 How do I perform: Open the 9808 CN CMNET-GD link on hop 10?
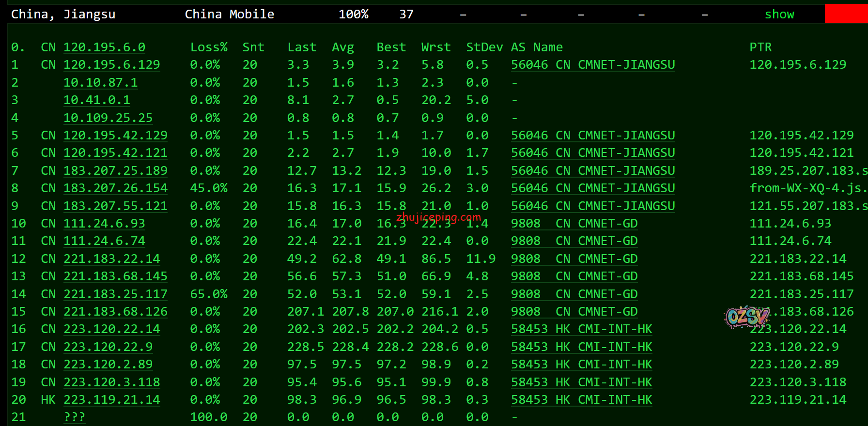click(x=574, y=224)
